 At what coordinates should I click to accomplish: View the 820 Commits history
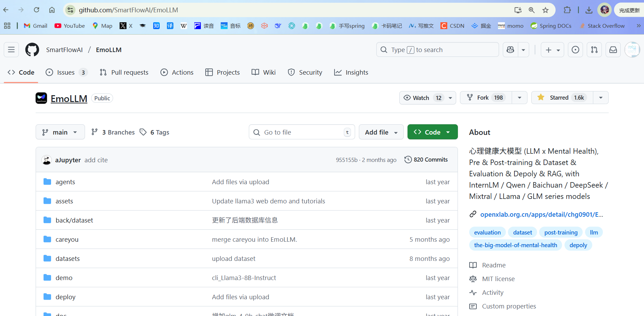pyautogui.click(x=426, y=160)
